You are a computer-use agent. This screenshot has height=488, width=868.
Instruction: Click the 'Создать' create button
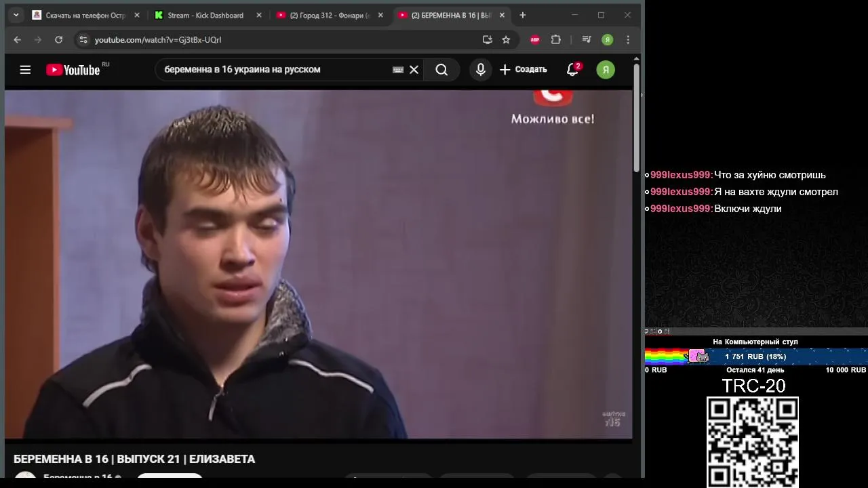[x=523, y=69]
